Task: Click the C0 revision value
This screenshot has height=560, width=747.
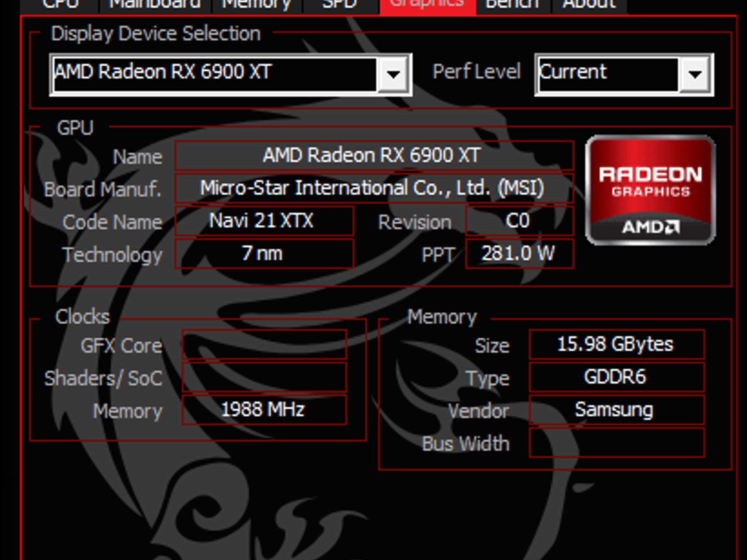Action: point(519,221)
